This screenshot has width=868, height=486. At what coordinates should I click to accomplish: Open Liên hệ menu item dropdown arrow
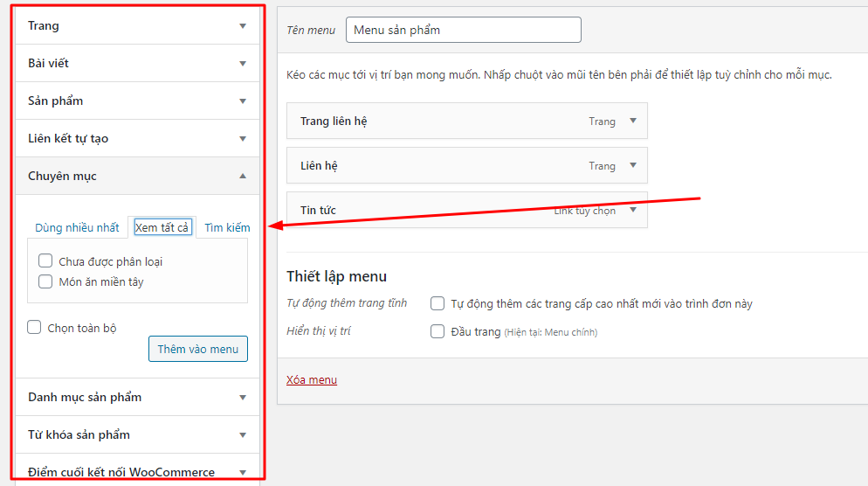click(633, 166)
